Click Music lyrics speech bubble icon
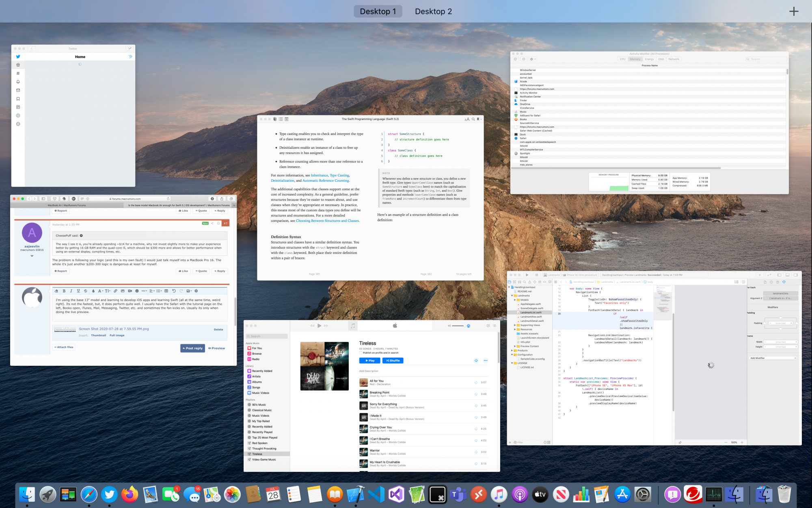 (488, 326)
